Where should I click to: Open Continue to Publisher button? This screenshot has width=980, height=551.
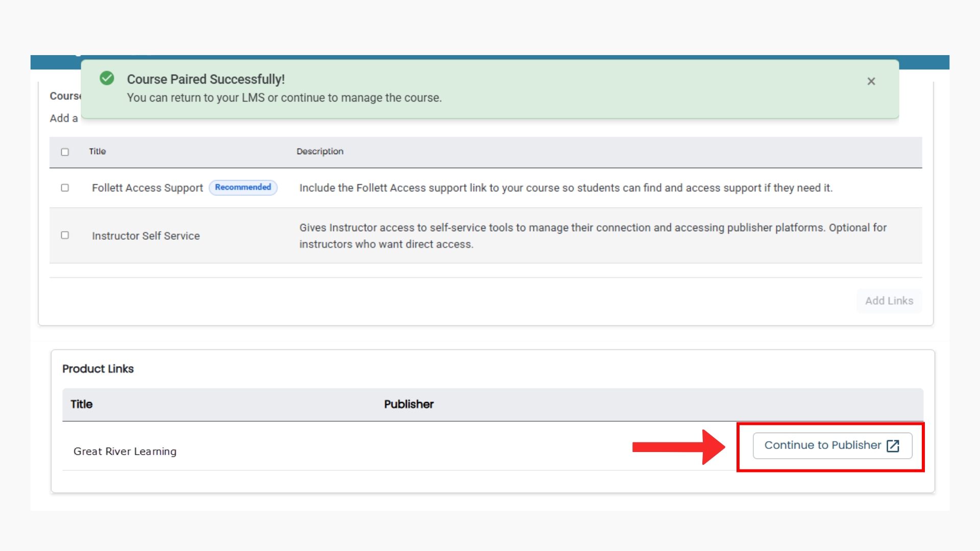tap(832, 445)
